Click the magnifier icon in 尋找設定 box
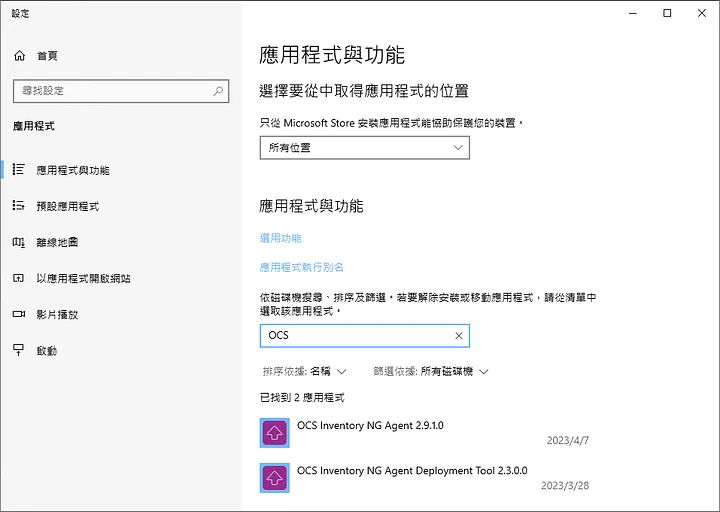 pyautogui.click(x=218, y=91)
